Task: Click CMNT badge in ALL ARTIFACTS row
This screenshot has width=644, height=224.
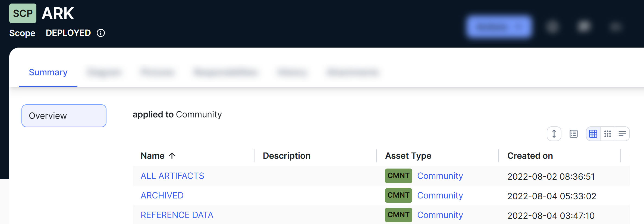Action: point(398,176)
